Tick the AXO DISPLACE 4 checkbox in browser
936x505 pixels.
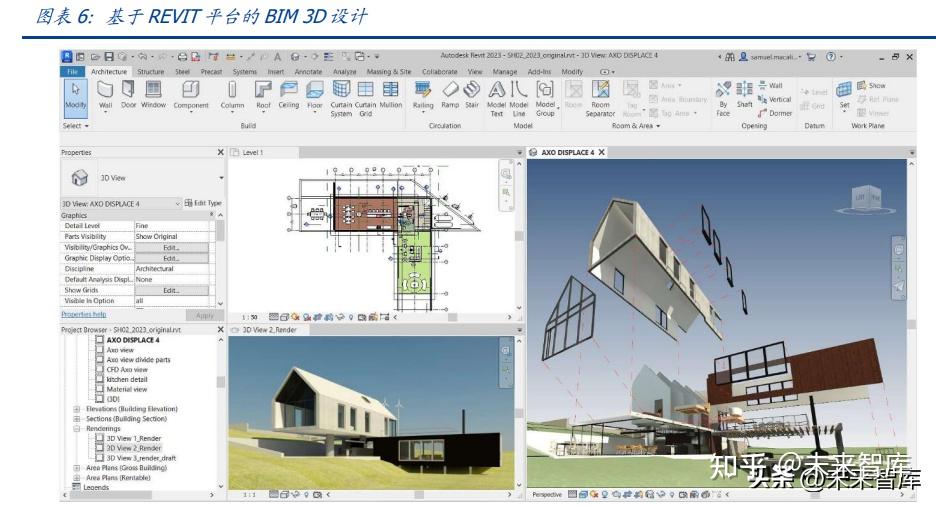(100, 340)
